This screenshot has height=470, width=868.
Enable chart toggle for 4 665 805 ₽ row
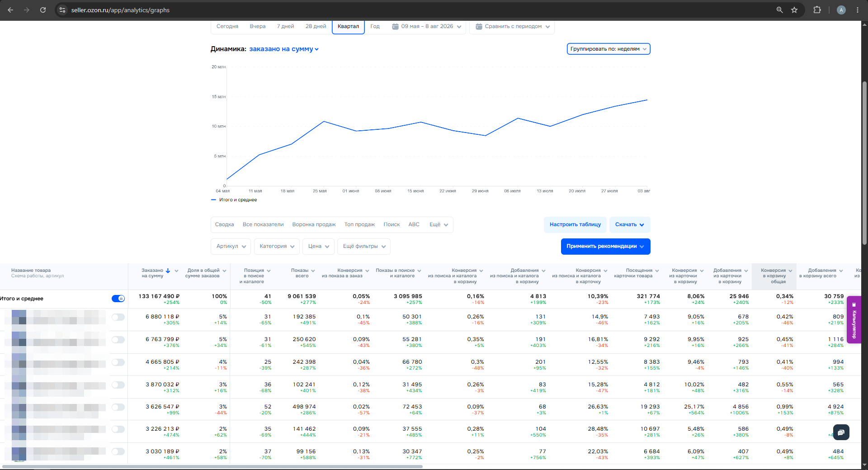coord(118,362)
